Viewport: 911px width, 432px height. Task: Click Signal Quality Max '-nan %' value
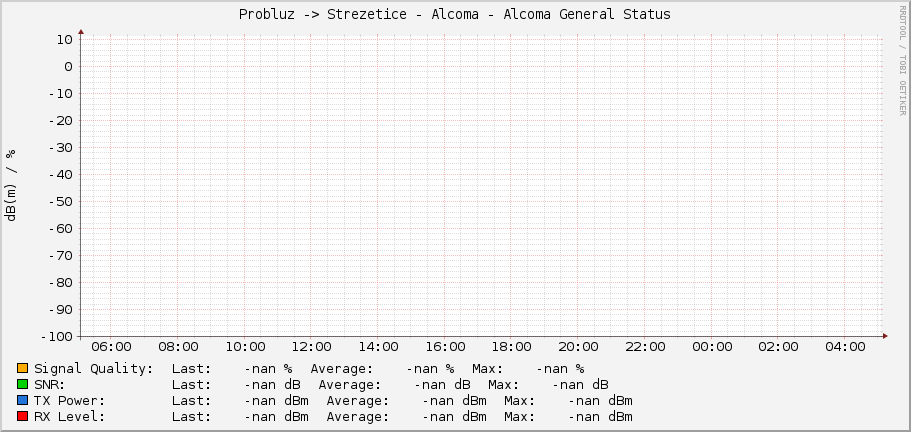tap(560, 369)
